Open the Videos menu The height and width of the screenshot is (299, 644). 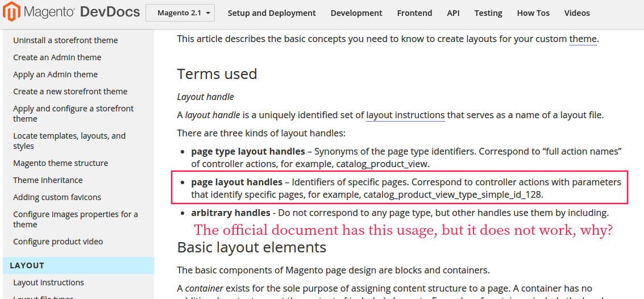pos(576,13)
